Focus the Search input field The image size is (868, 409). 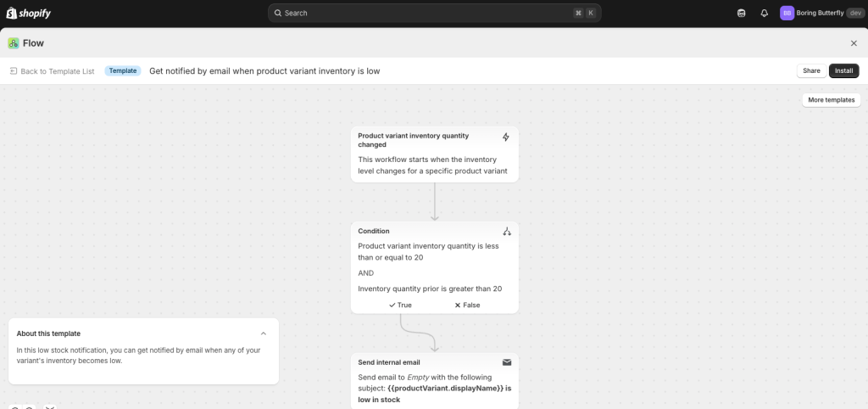pos(424,13)
